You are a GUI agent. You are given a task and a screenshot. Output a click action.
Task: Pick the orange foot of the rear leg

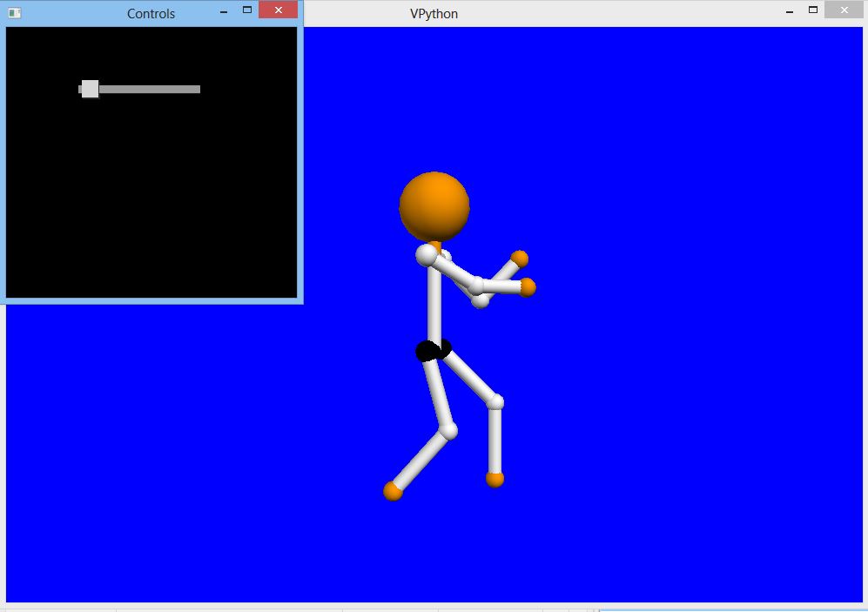click(393, 492)
